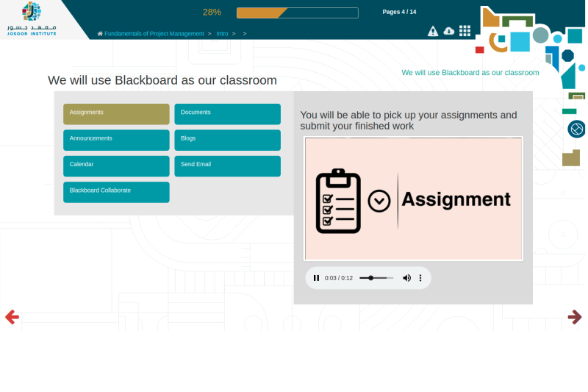Click the Assignment illustration image
The height and width of the screenshot is (392, 588).
coord(413,199)
